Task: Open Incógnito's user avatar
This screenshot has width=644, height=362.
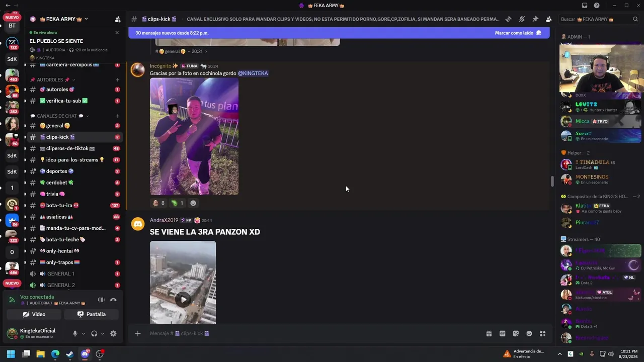Action: click(138, 70)
